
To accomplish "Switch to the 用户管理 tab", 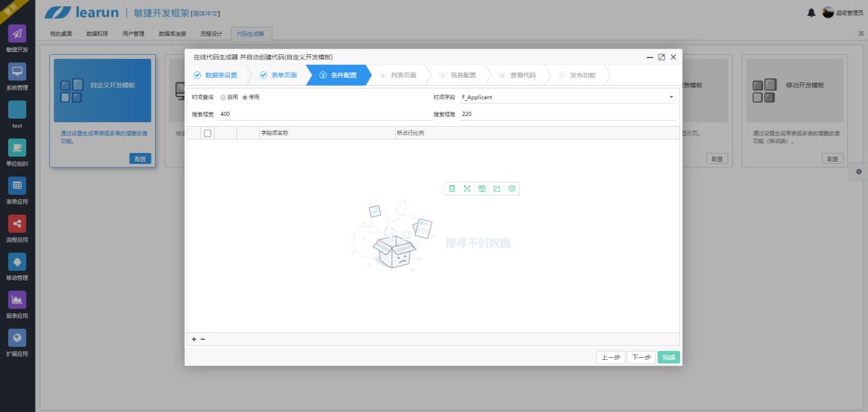I will 133,34.
